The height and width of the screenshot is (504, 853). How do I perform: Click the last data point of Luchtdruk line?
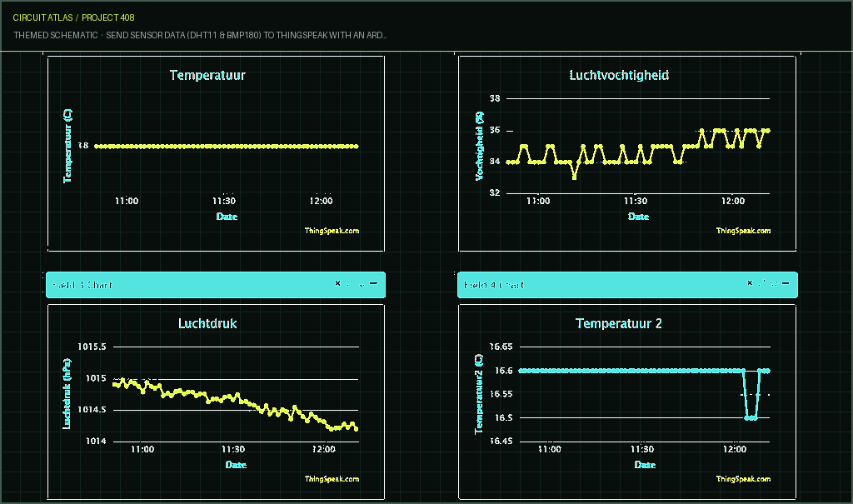click(357, 429)
